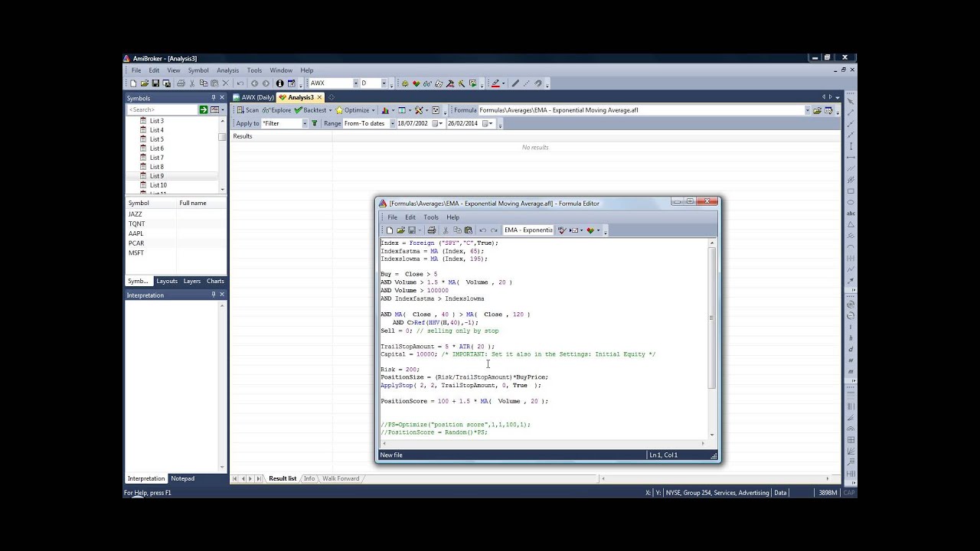Click the Report bar-chart icon in Analysis toolbar

[385, 110]
